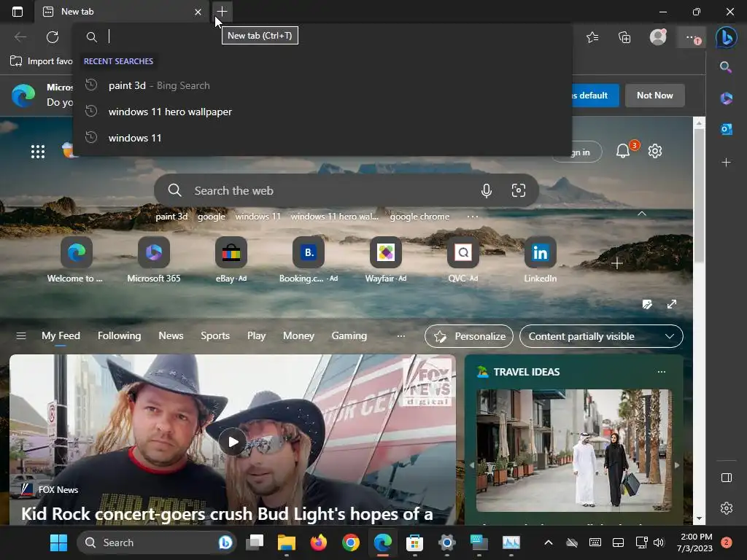
Task: Open Microsoft Store from taskbar
Action: click(x=414, y=542)
